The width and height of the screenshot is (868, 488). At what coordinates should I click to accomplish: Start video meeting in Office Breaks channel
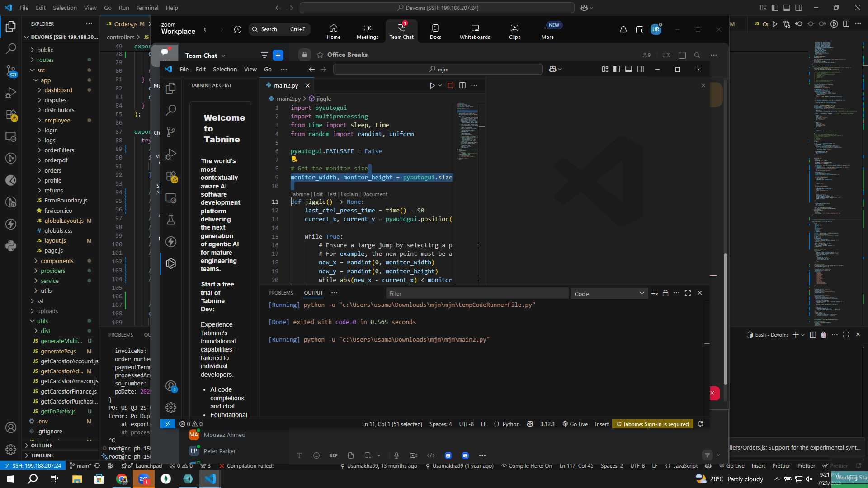[x=666, y=55]
